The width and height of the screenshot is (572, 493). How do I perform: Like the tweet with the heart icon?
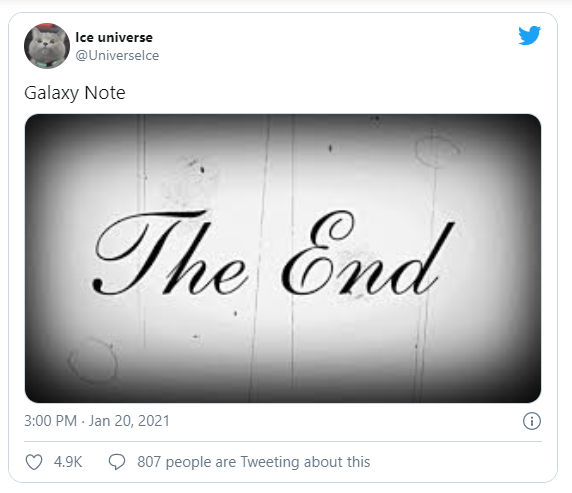click(34, 462)
